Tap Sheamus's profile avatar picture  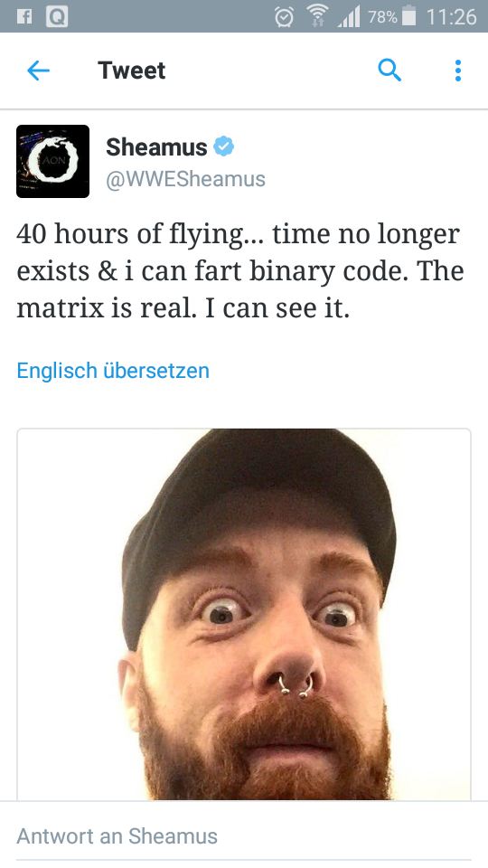click(52, 161)
